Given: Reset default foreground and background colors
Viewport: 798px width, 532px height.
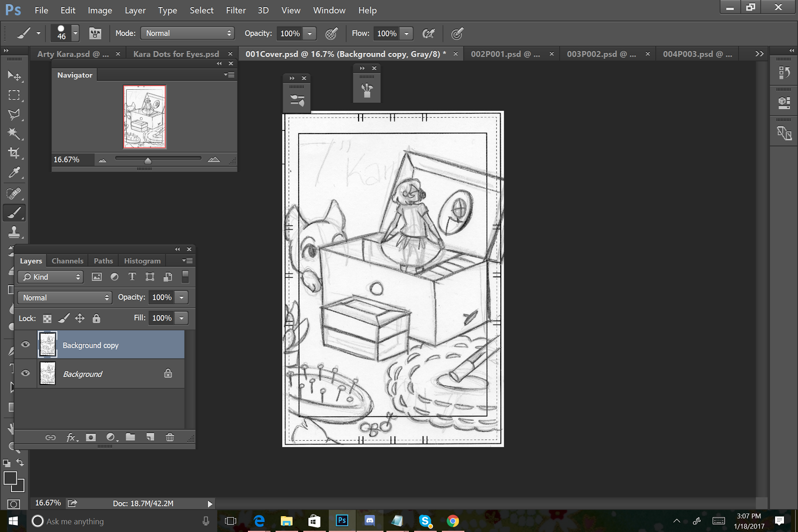Looking at the screenshot, I should tap(6, 463).
